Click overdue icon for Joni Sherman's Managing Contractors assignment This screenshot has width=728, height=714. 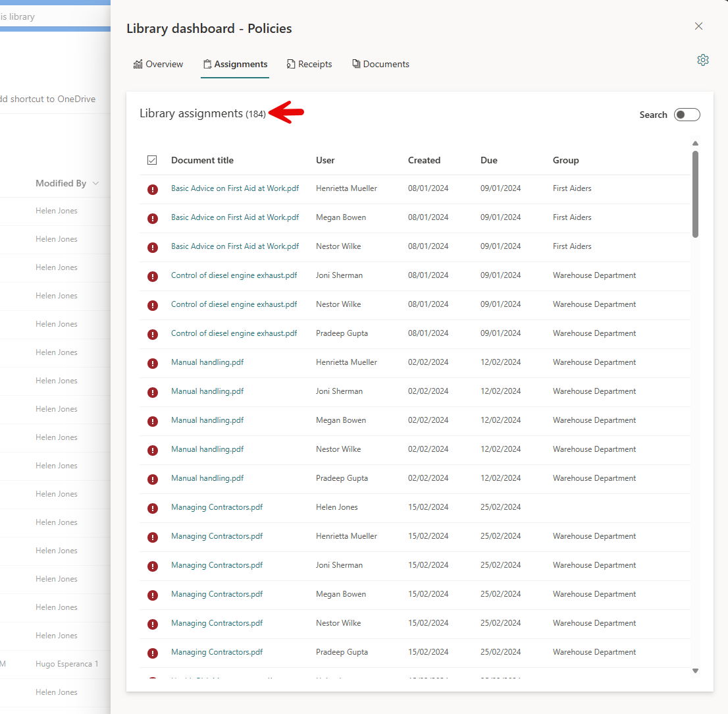152,566
